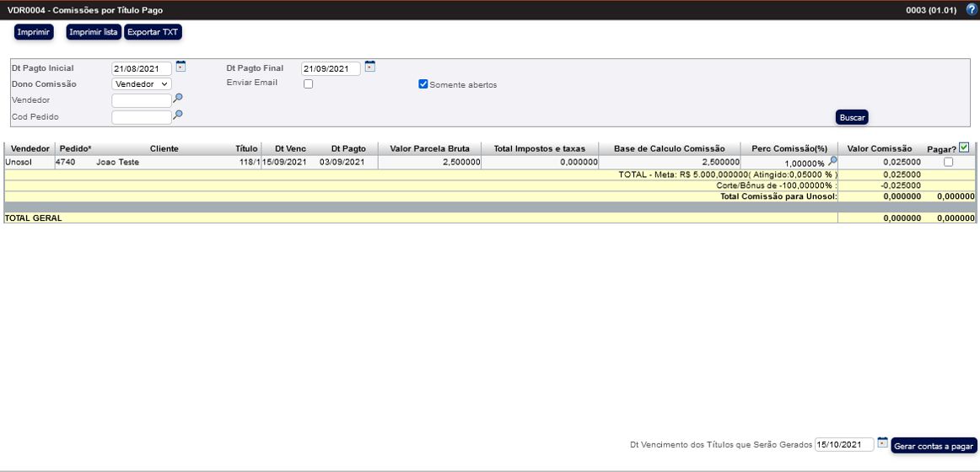Focus the Vendedor input field

pyautogui.click(x=141, y=100)
